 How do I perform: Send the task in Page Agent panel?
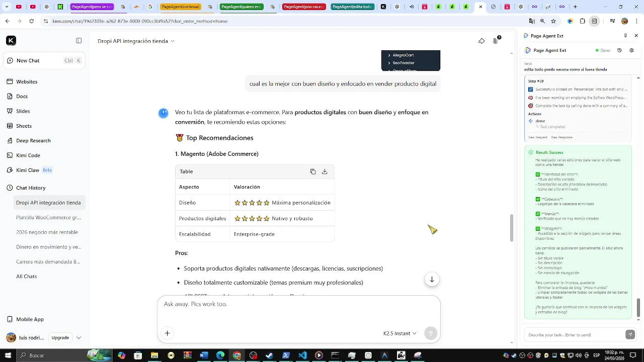click(x=630, y=334)
